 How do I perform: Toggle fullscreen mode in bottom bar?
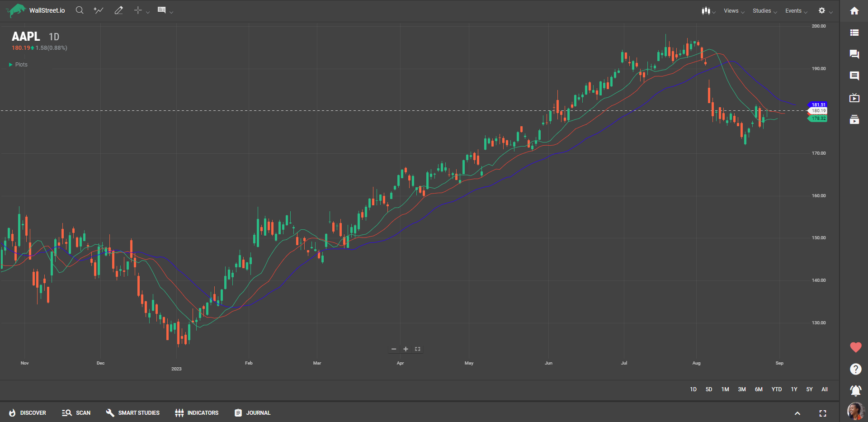click(822, 413)
